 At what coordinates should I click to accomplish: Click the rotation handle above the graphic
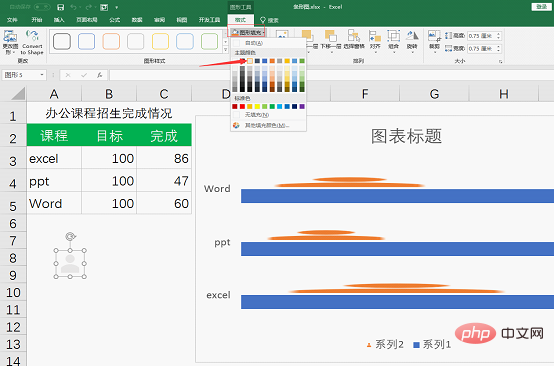pyautogui.click(x=70, y=236)
